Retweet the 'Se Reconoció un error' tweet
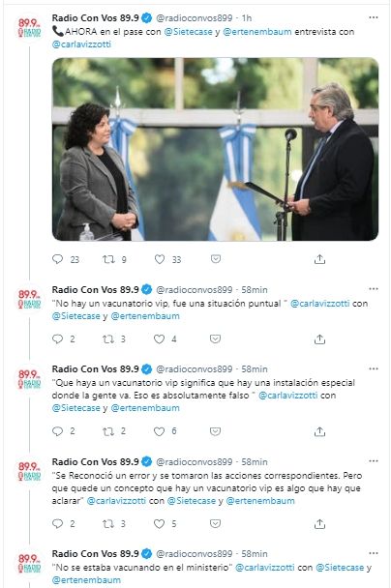This screenshot has height=588, width=391. click(108, 523)
